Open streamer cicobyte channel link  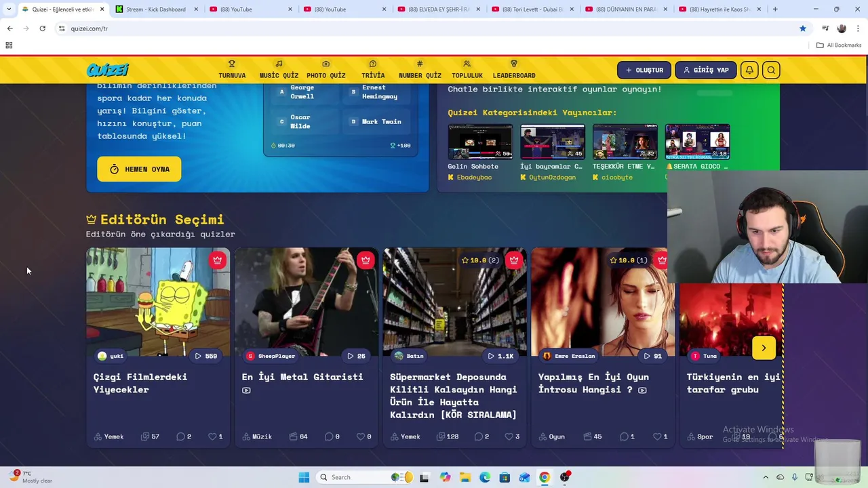(x=613, y=178)
